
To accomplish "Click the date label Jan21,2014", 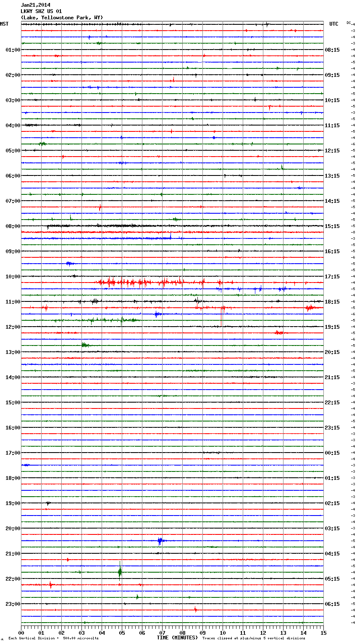I will [35, 5].
